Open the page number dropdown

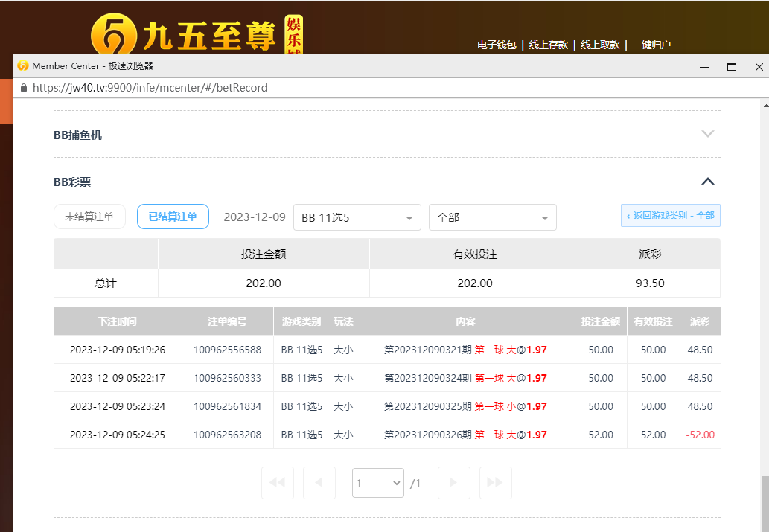pos(378,483)
